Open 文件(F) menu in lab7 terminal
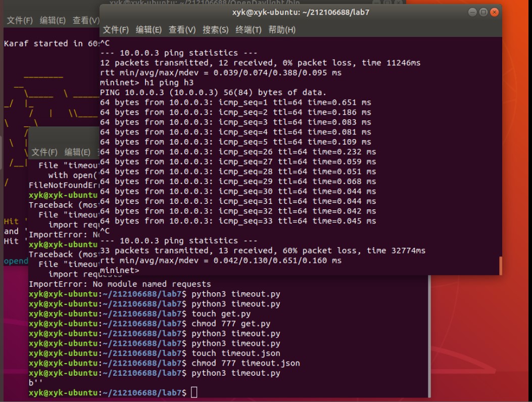The image size is (532, 402). pos(116,30)
